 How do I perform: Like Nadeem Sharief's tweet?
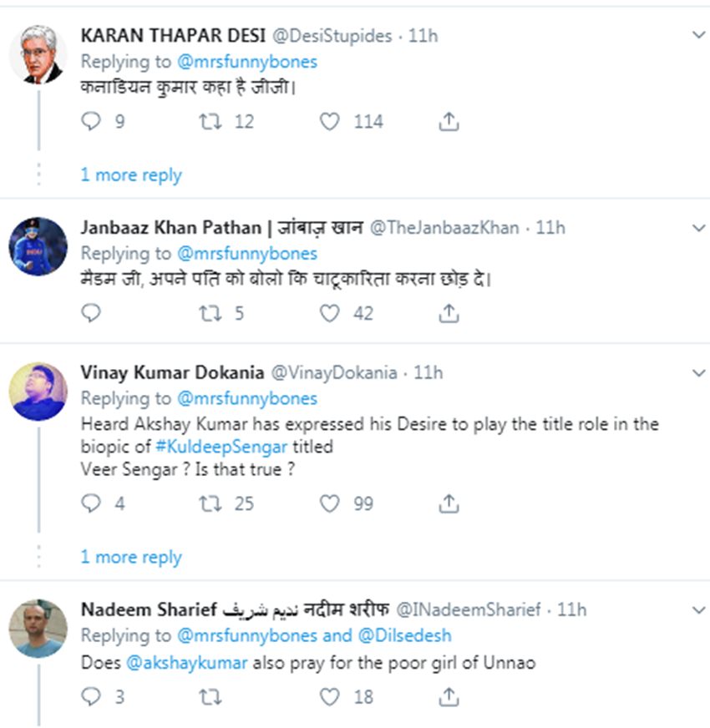(x=331, y=696)
